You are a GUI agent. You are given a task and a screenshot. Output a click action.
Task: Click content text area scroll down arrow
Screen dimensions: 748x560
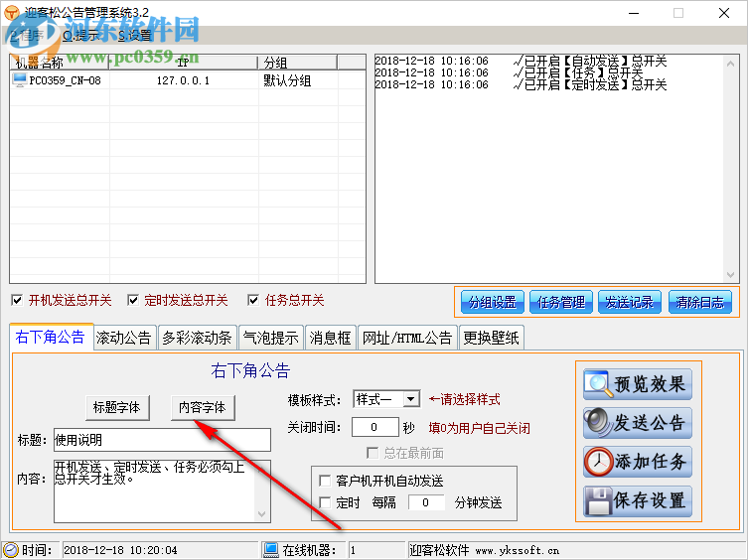tap(262, 513)
